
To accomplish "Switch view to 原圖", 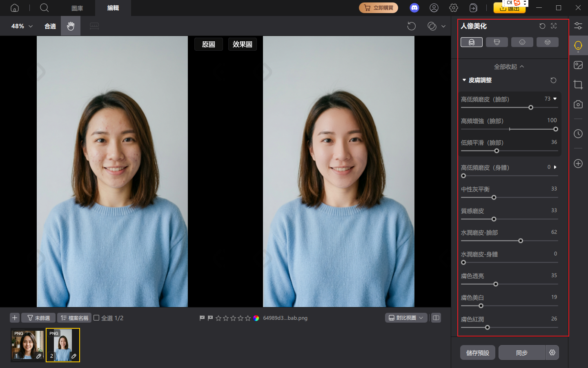I will click(x=209, y=44).
